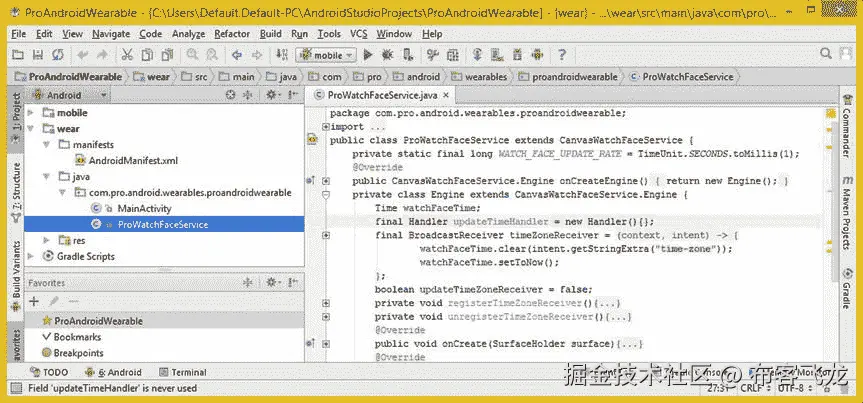The width and height of the screenshot is (863, 403).
Task: Click the Sync Project with Gradle icon
Action: coord(477,55)
